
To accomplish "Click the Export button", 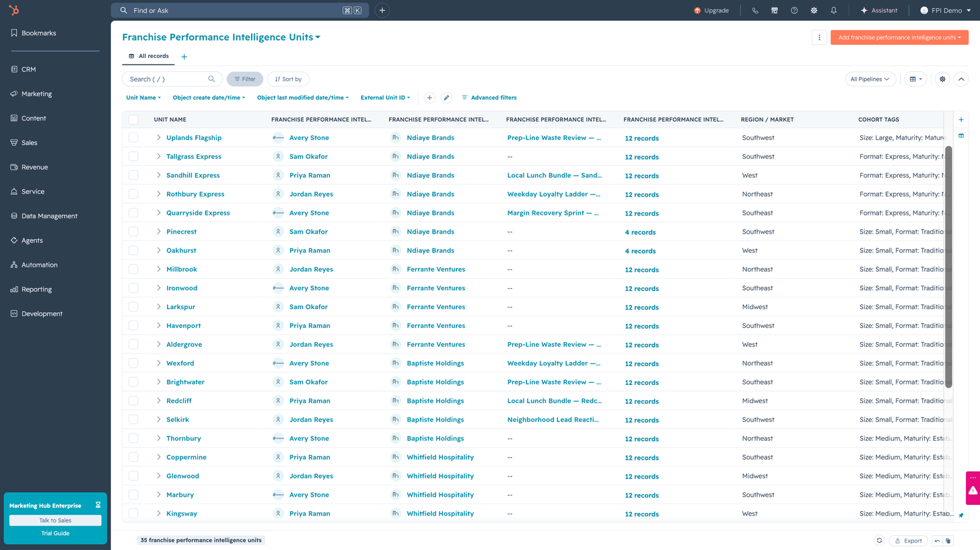I will click(909, 541).
